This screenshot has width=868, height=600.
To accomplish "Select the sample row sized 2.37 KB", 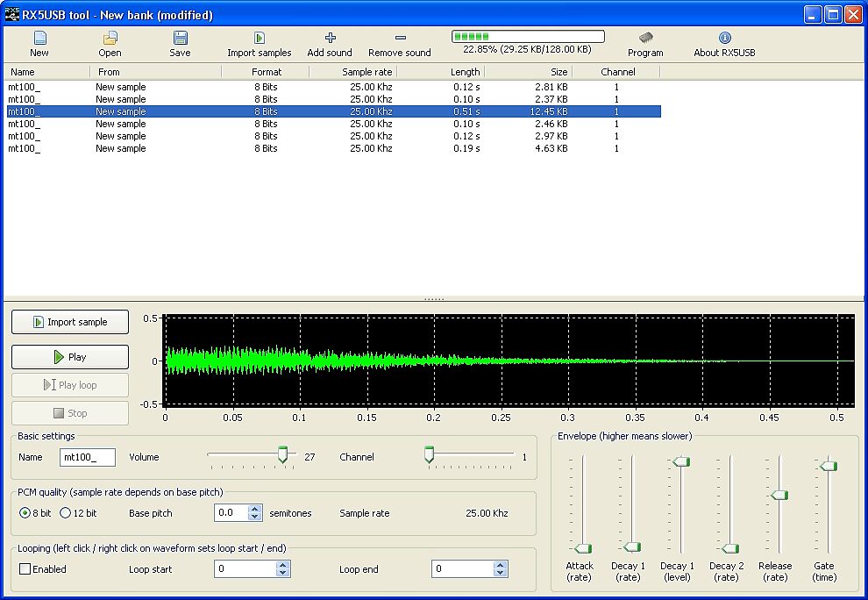I will coord(332,99).
